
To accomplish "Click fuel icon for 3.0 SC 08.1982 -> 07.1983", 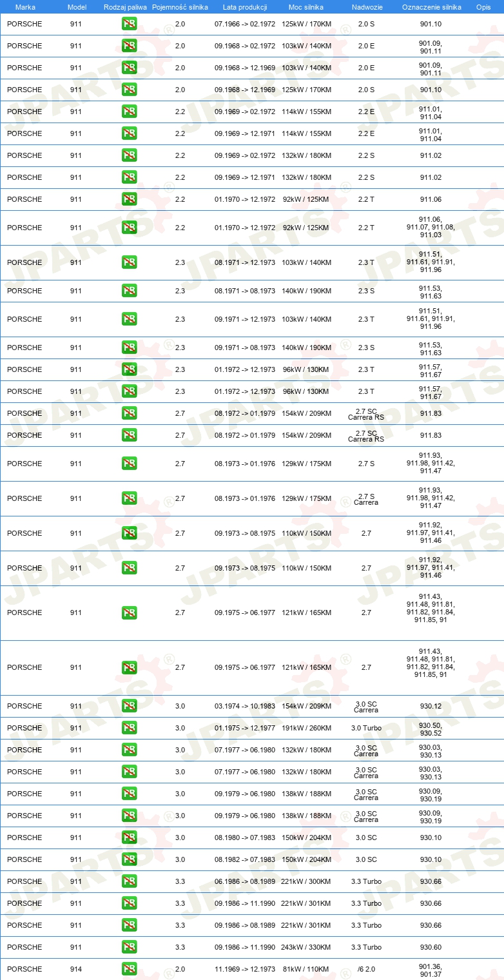I will coord(129,859).
